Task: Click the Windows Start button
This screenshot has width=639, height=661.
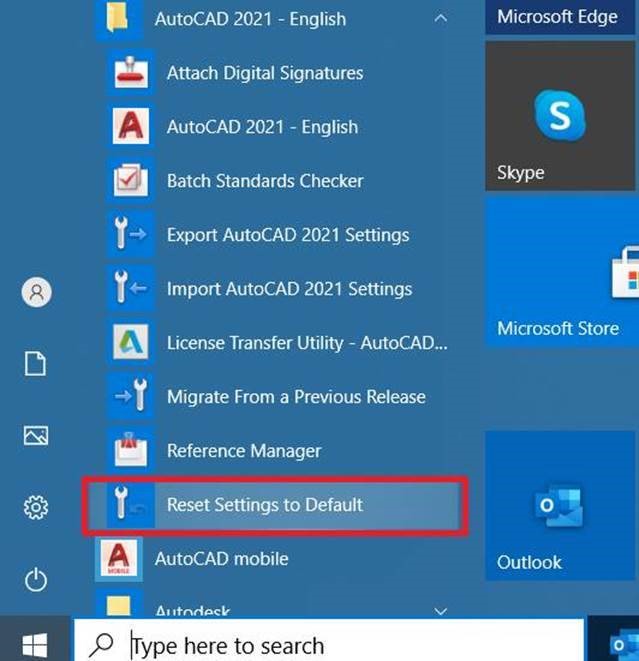Action: 36,642
